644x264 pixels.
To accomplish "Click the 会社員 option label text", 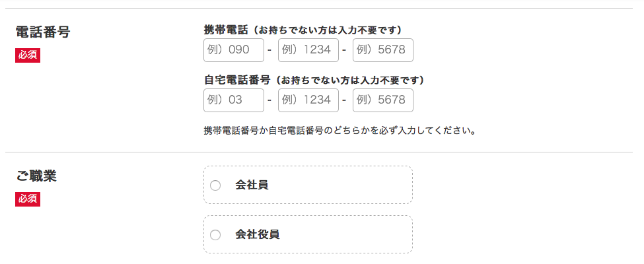I will 252,185.
